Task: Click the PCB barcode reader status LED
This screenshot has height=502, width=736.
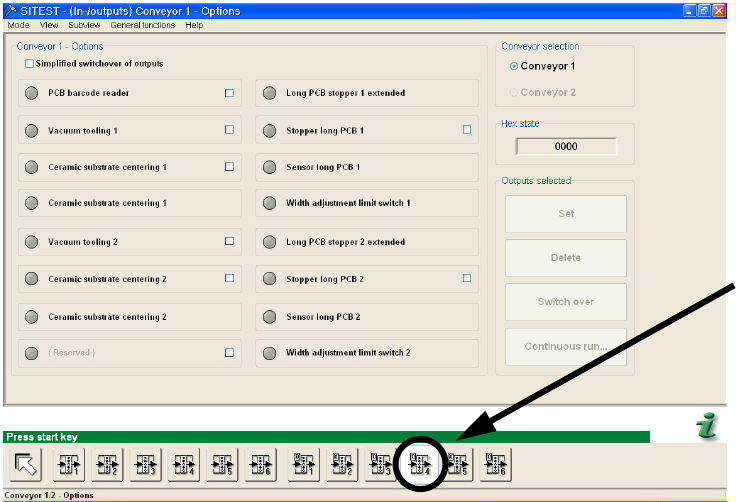Action: coord(31,93)
